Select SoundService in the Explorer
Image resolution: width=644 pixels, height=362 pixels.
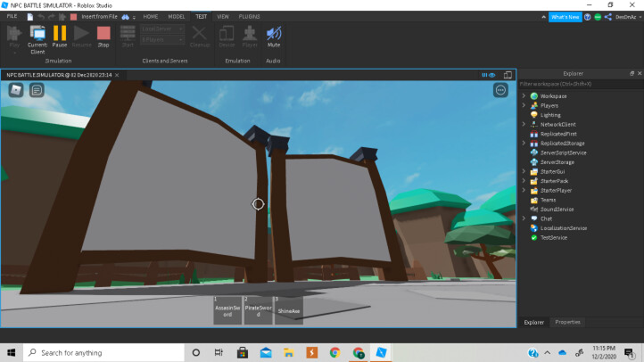coord(557,210)
